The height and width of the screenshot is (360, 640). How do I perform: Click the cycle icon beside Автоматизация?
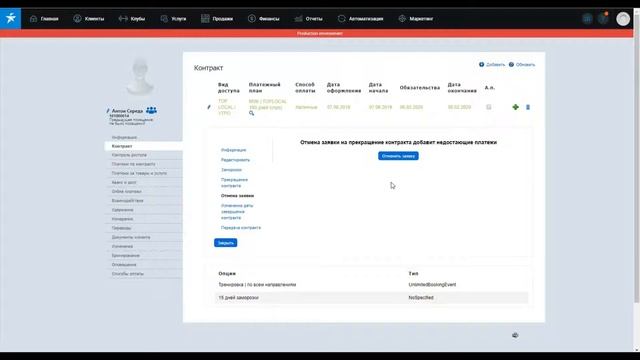point(342,19)
